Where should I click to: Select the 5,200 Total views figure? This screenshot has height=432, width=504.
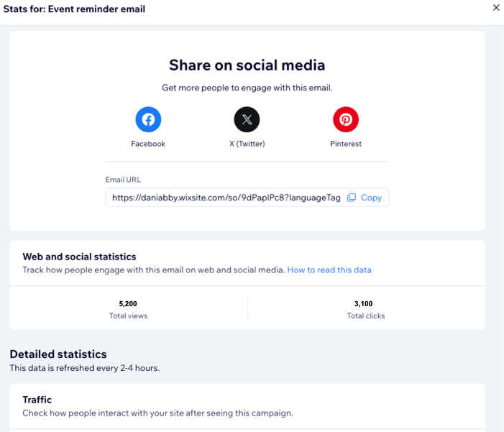(x=129, y=303)
